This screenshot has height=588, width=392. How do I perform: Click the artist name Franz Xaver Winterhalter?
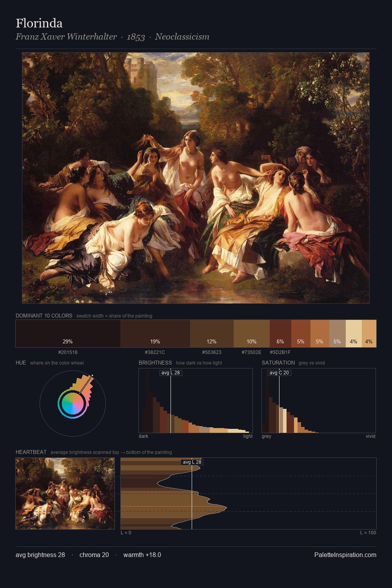pos(66,37)
